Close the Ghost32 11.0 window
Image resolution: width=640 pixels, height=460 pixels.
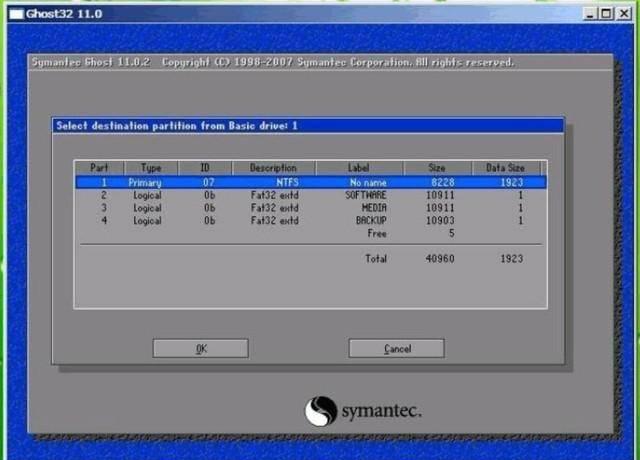click(x=624, y=14)
